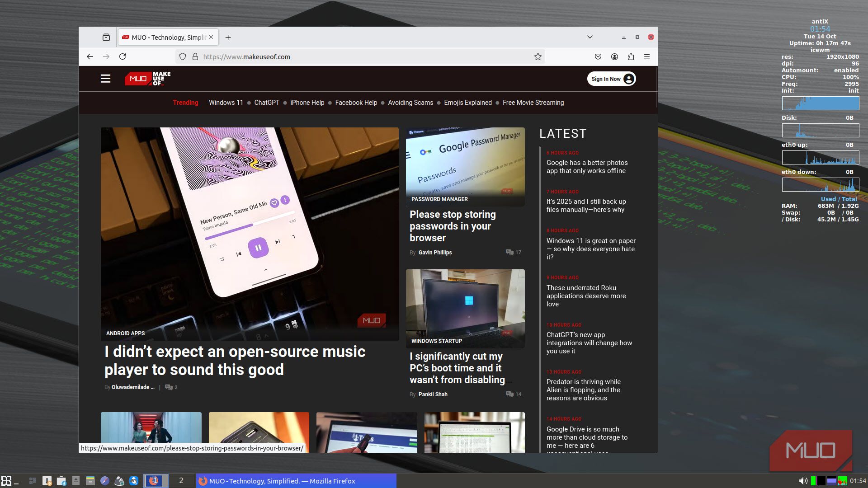Go back to previous page in Firefox
868x488 pixels.
pos(90,56)
